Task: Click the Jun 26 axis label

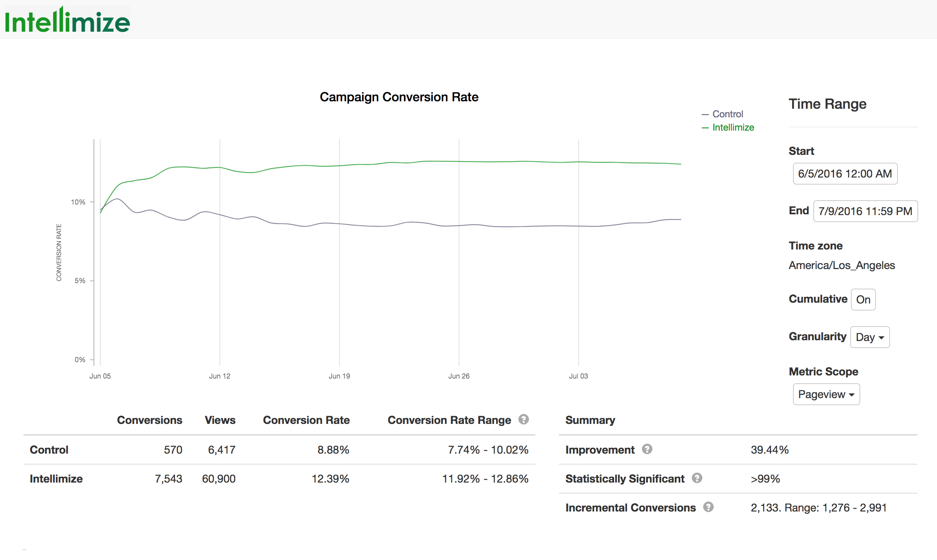Action: 459,376
